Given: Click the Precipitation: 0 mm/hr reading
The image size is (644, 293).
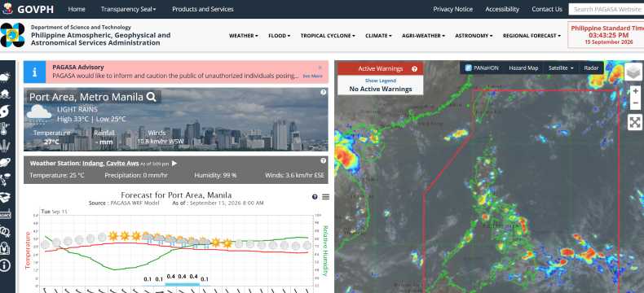Looking at the screenshot, I should [x=136, y=175].
